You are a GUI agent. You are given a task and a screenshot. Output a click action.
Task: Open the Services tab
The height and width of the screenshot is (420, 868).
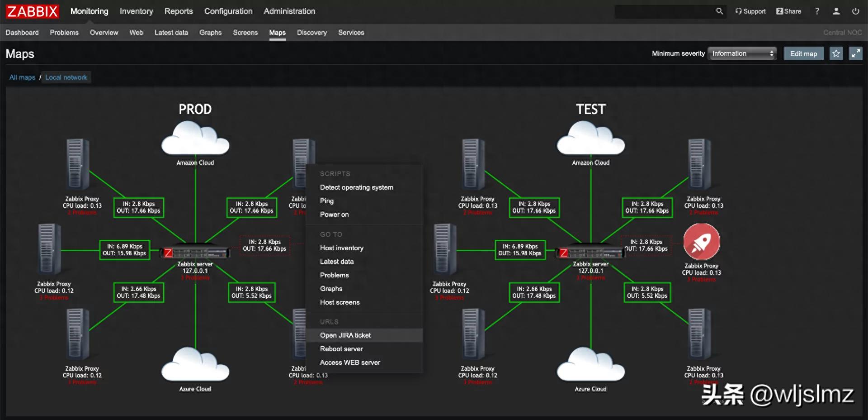coord(351,33)
